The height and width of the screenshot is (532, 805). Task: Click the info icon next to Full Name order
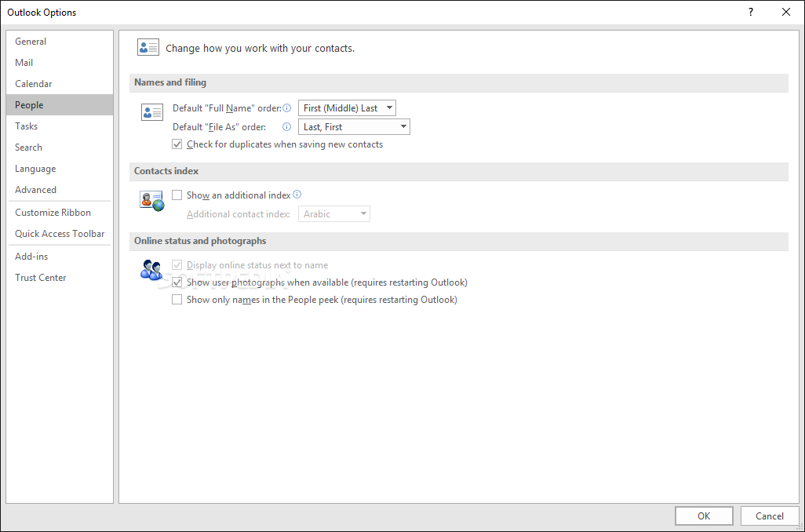(287, 107)
